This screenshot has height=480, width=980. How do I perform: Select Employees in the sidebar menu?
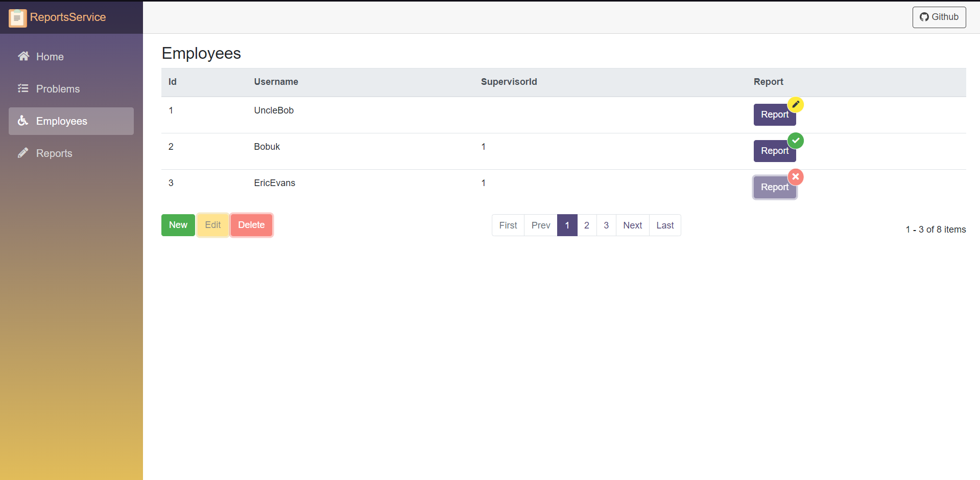71,121
